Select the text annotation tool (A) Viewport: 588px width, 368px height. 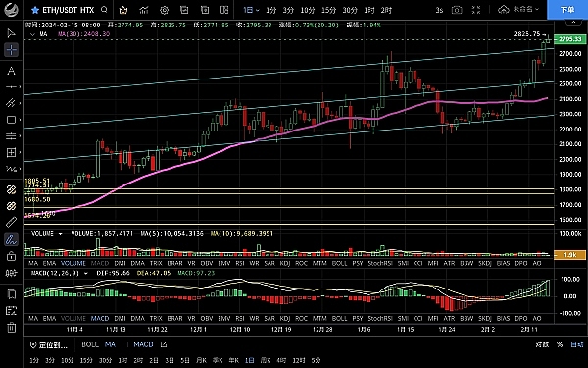(x=11, y=71)
